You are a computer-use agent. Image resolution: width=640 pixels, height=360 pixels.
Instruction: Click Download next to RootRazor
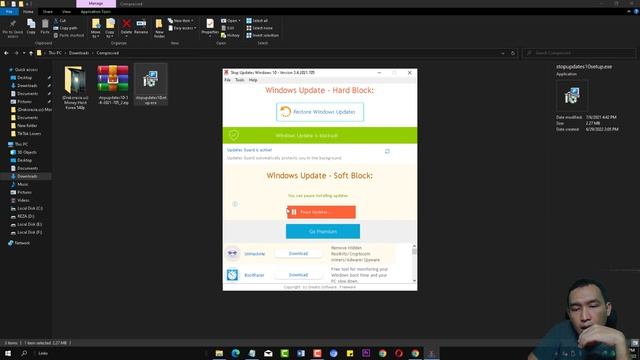pos(298,275)
